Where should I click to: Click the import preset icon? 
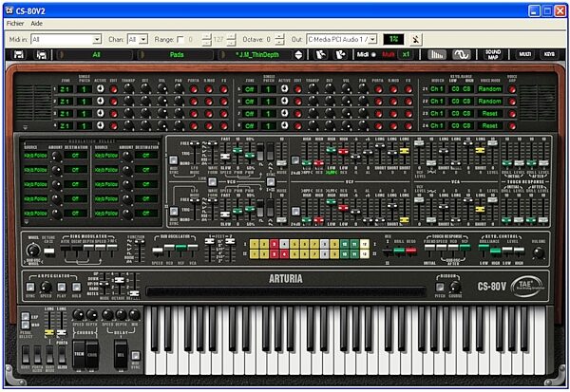coord(321,55)
